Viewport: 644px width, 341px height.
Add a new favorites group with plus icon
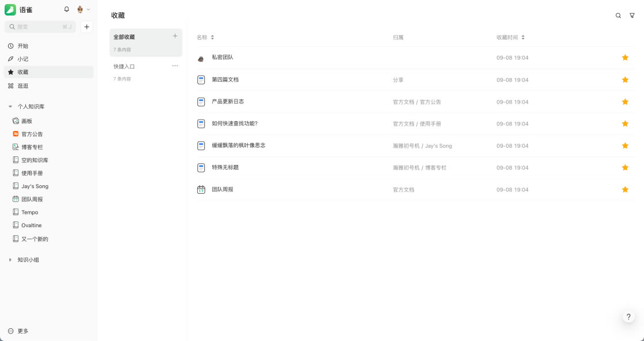[x=175, y=36]
